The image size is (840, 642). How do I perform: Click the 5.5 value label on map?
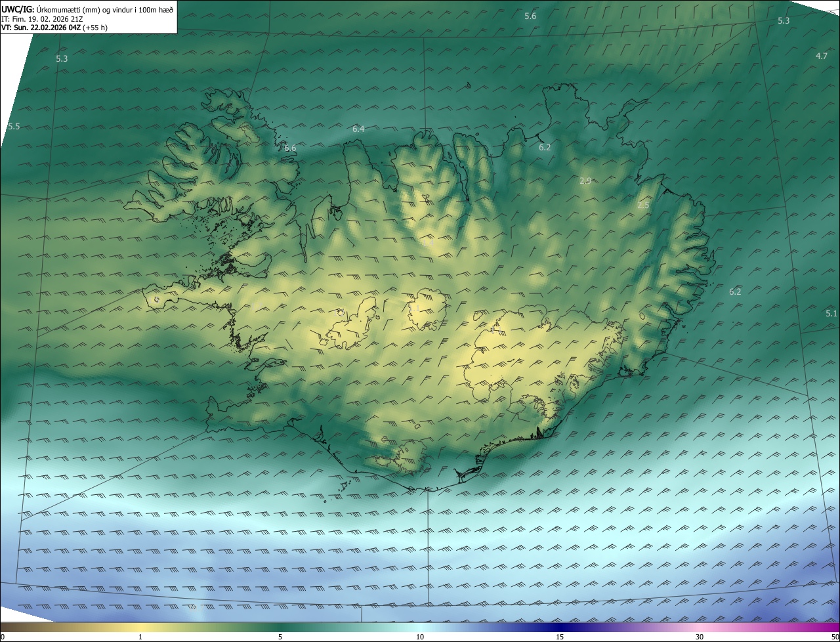[x=14, y=126]
